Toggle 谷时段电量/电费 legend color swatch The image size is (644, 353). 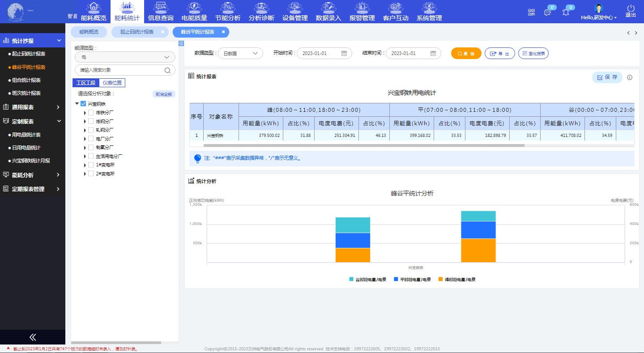pos(351,279)
